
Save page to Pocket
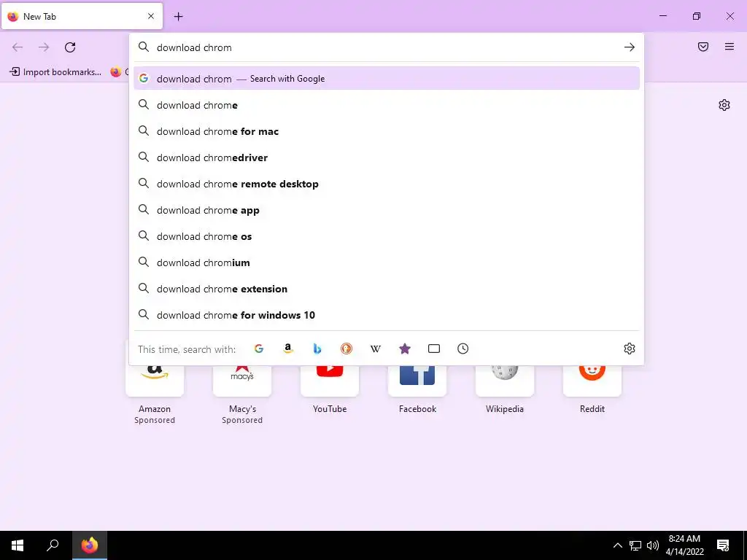coord(703,47)
